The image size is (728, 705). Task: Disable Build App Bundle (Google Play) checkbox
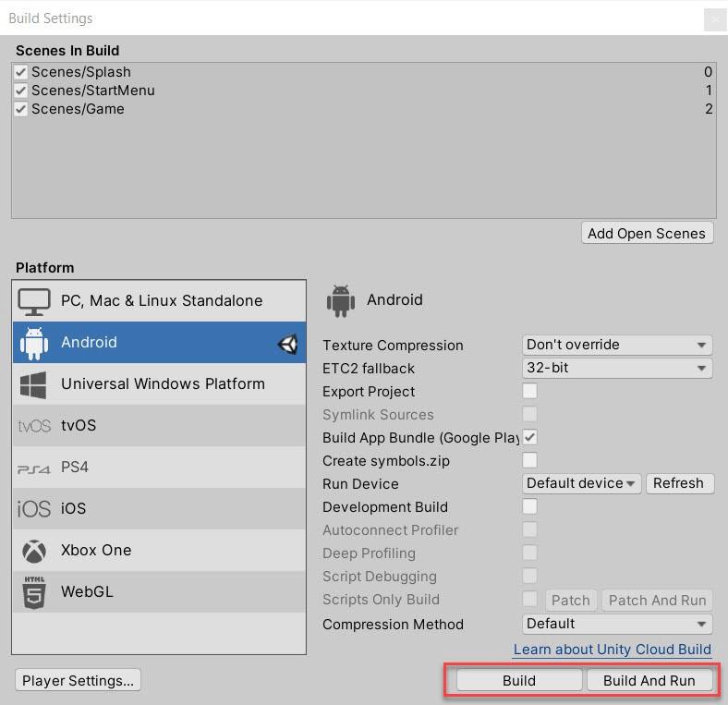[530, 437]
